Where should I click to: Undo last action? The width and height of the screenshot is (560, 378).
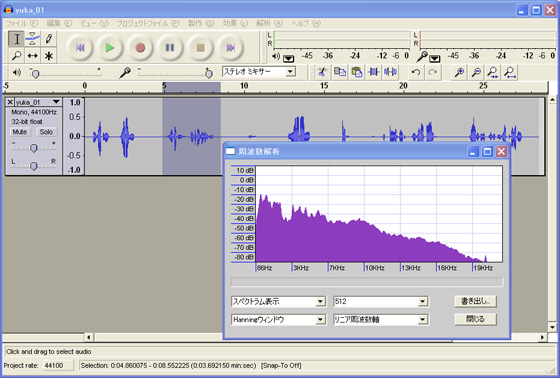coord(416,72)
